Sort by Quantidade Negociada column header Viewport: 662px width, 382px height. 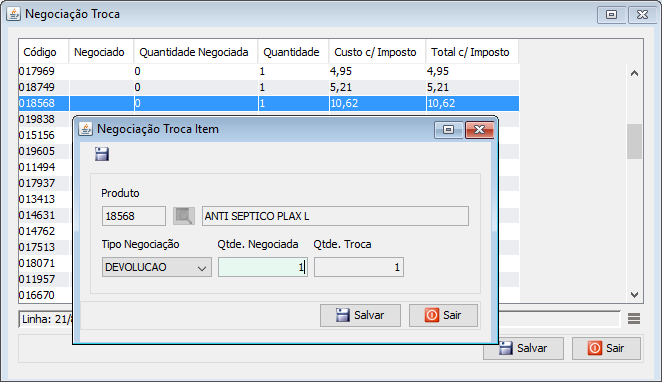pos(195,52)
